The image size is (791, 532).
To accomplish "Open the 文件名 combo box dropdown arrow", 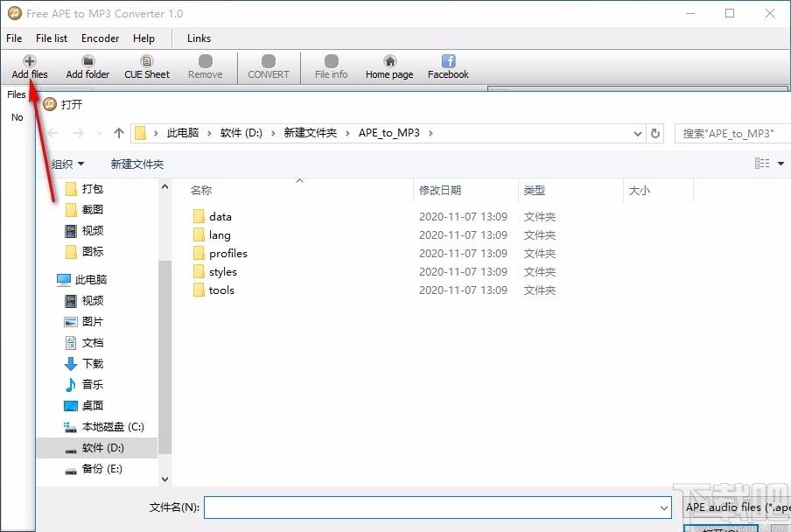I will point(664,507).
